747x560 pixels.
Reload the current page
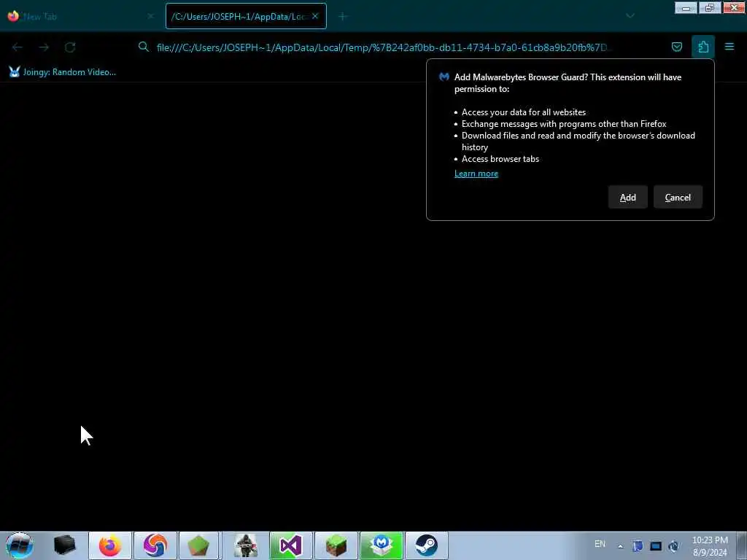tap(70, 47)
